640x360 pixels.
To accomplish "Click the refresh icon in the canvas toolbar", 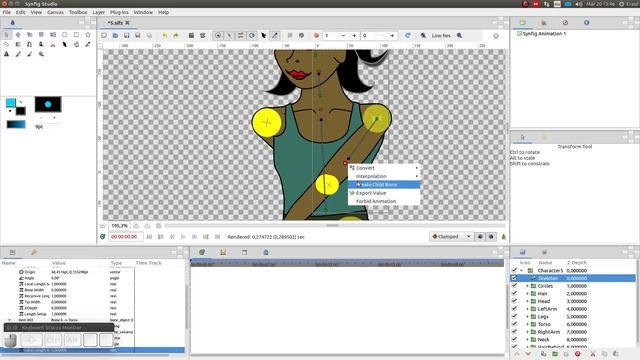I will (x=407, y=36).
